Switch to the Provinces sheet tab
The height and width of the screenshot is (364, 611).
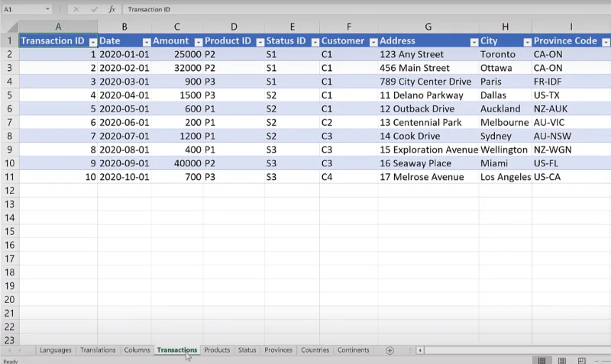click(x=278, y=350)
